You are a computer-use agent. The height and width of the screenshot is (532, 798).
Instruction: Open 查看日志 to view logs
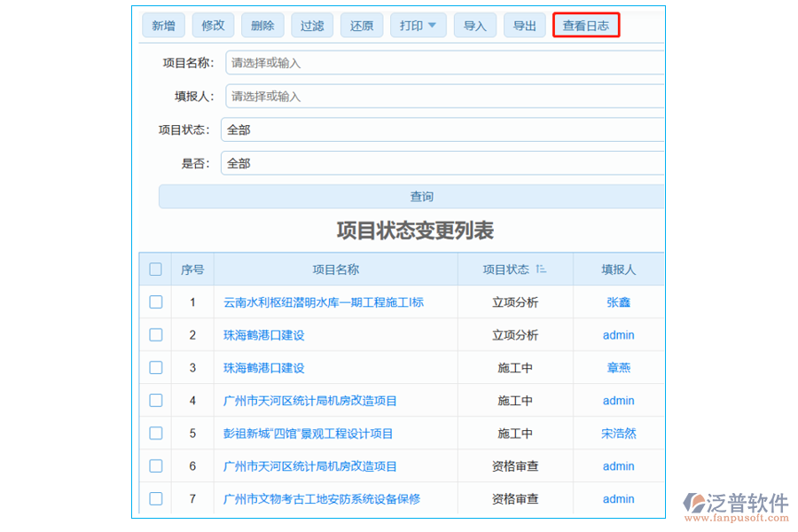586,25
